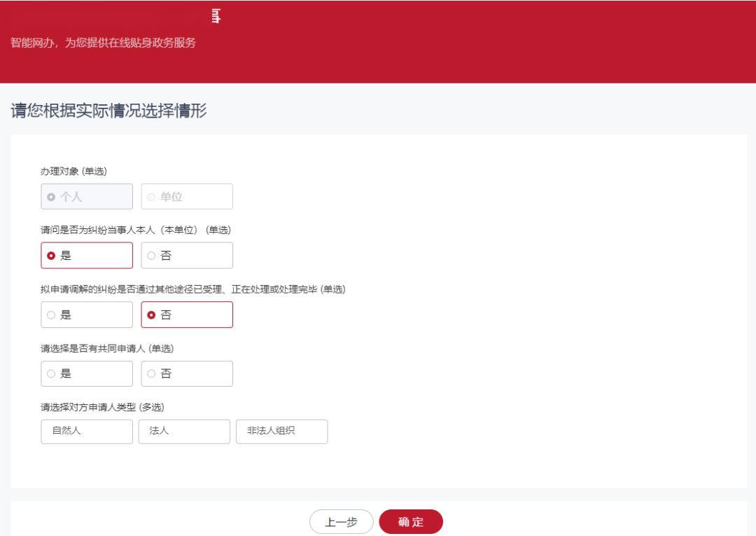The image size is (756, 536).
Task: Select 个人 as the 办理对象
Action: click(86, 196)
